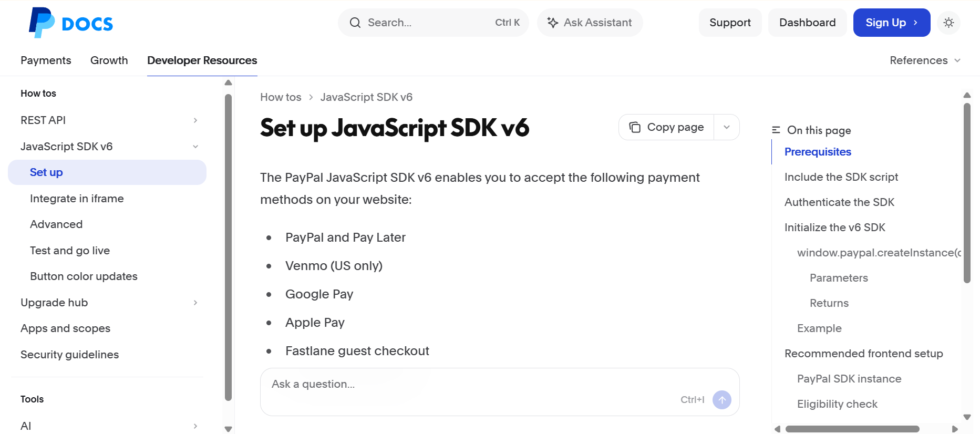Click the table of contents horizontal scrollbar
The height and width of the screenshot is (434, 980).
[852, 429]
